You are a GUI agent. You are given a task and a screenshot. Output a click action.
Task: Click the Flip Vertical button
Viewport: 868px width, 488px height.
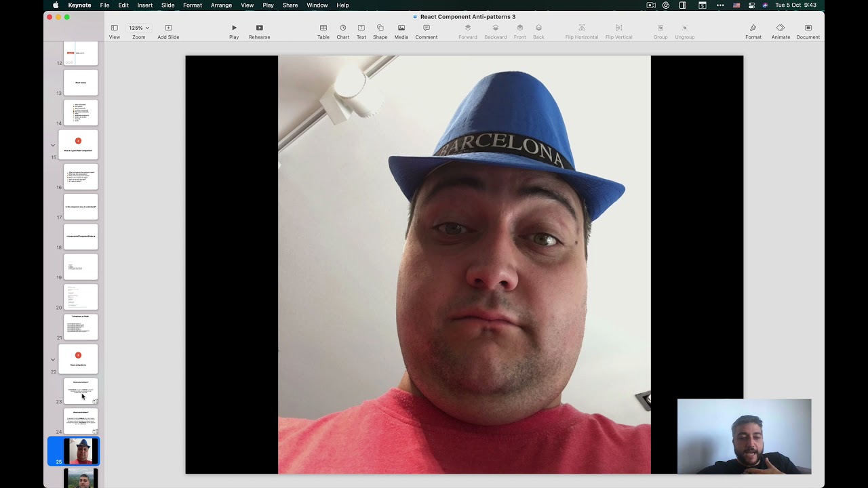(618, 32)
